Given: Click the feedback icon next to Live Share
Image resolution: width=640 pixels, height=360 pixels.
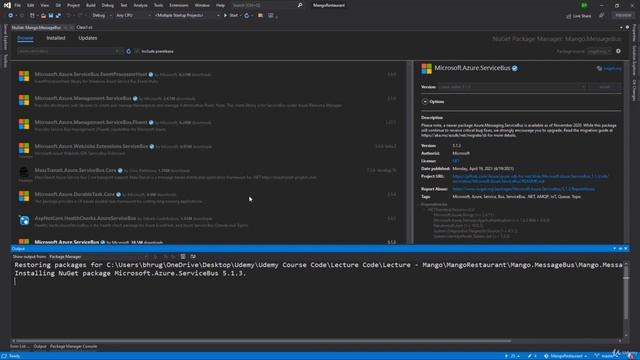Looking at the screenshot, I should click(601, 16).
